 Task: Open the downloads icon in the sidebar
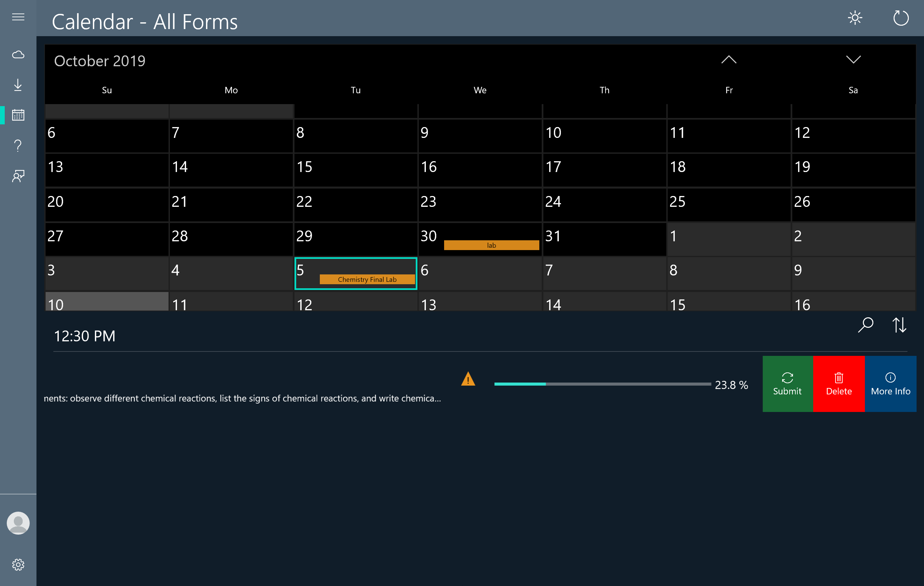(18, 85)
